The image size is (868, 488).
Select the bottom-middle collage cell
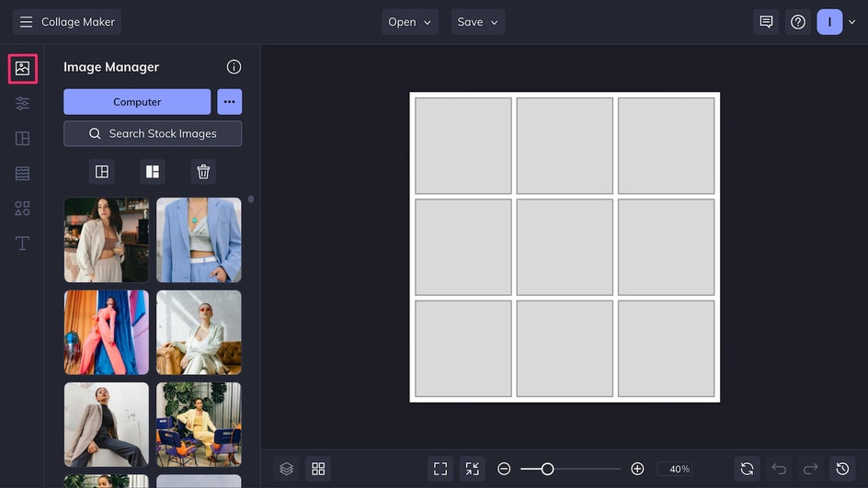(x=565, y=348)
